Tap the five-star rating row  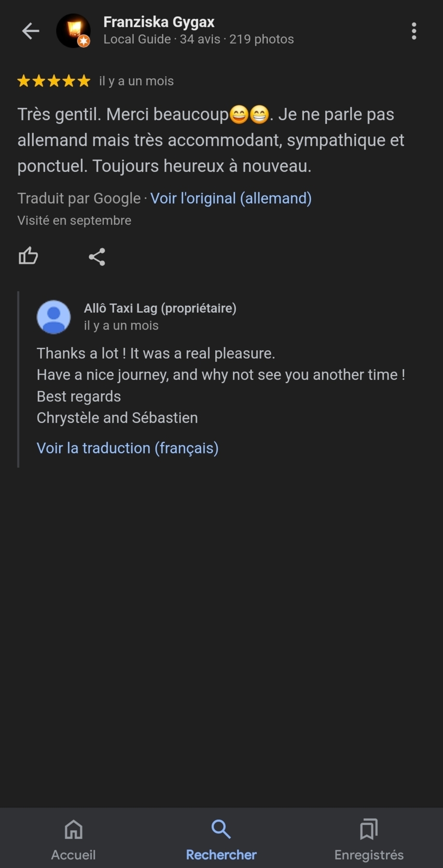point(54,81)
